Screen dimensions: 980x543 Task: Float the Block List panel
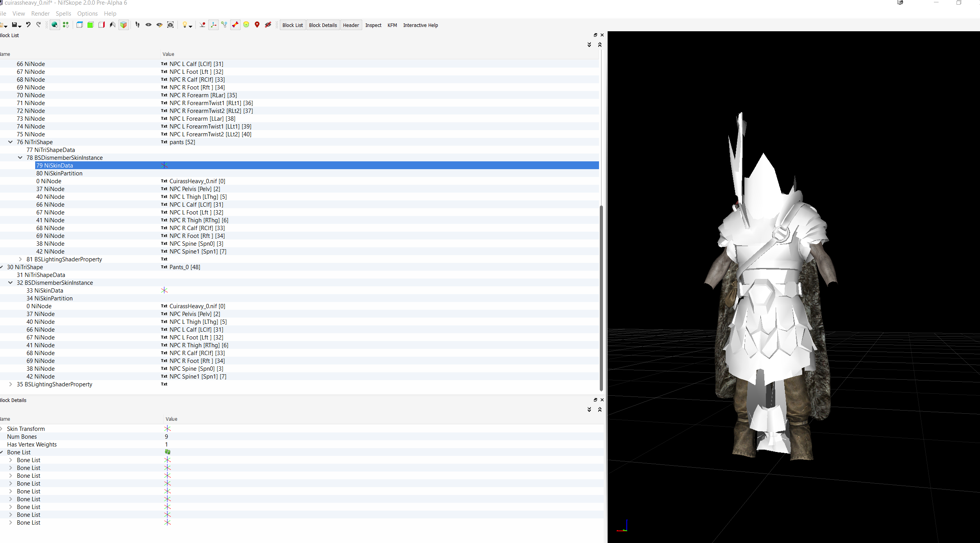[x=596, y=35]
